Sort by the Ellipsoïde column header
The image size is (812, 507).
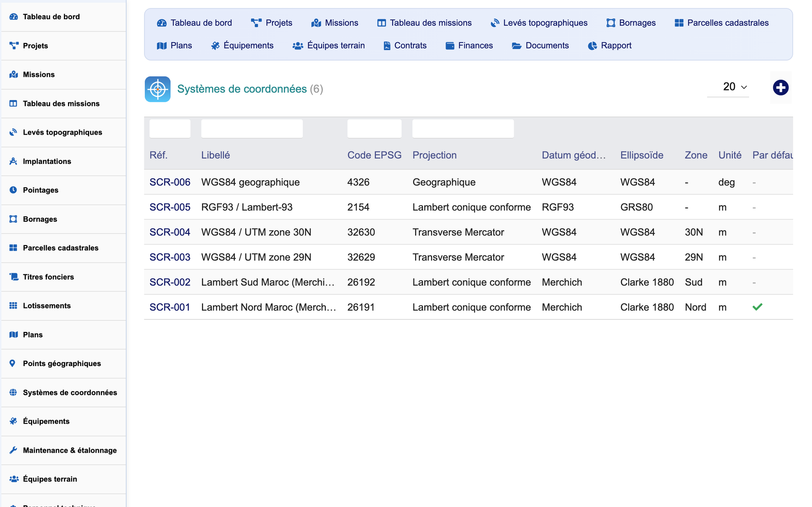(x=642, y=155)
